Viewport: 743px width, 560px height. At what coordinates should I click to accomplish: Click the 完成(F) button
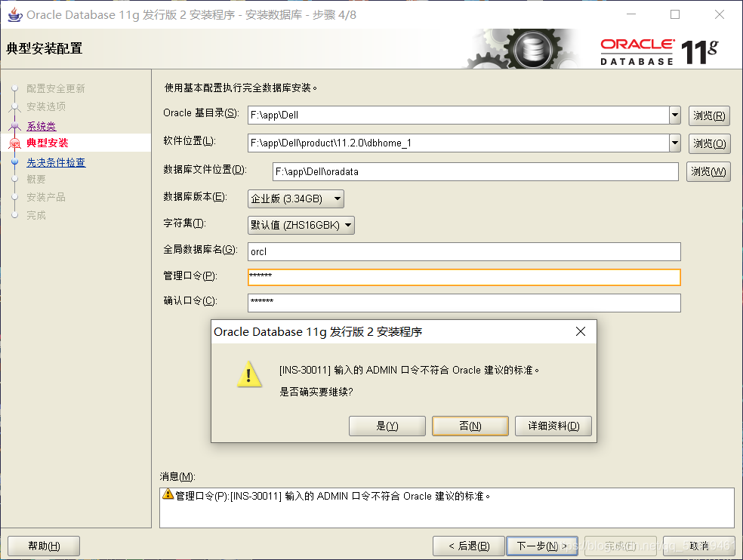click(620, 546)
